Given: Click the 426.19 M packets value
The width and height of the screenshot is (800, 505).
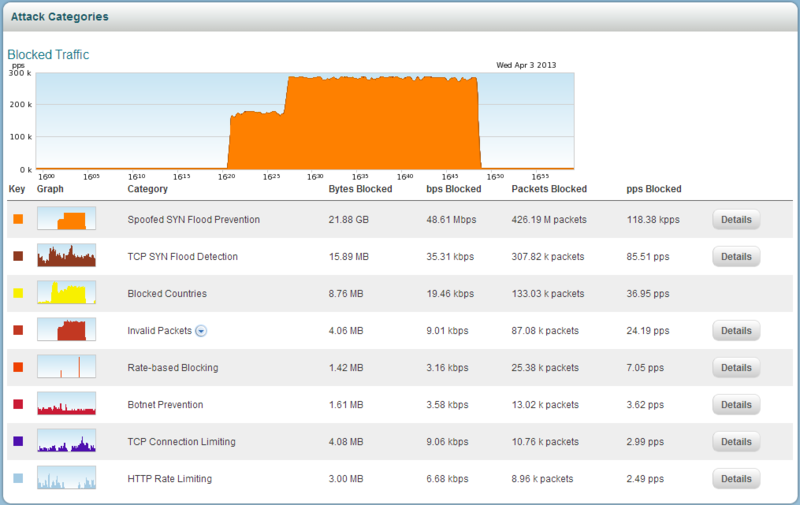Looking at the screenshot, I should click(x=549, y=220).
